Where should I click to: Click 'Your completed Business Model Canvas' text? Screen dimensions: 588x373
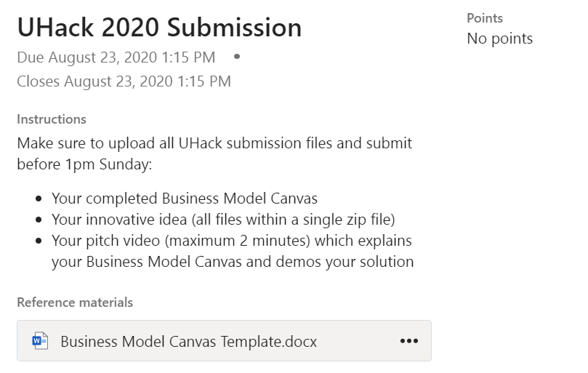pos(185,198)
